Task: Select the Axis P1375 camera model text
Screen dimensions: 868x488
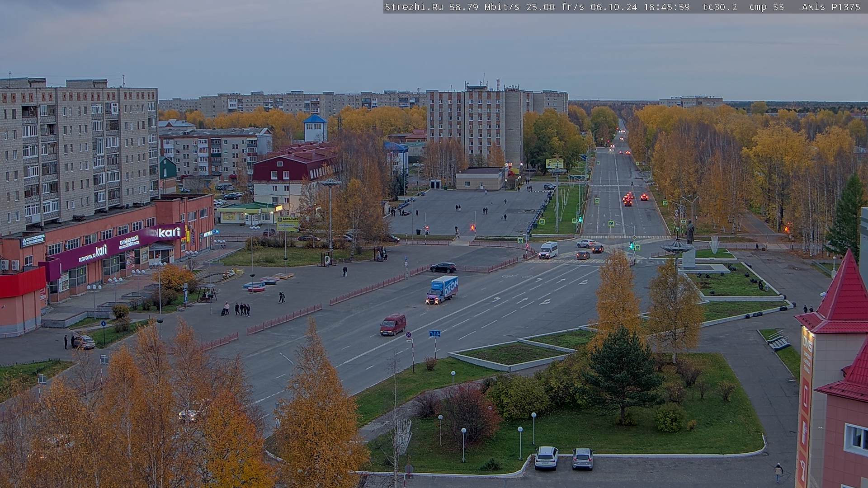Action: [x=831, y=7]
